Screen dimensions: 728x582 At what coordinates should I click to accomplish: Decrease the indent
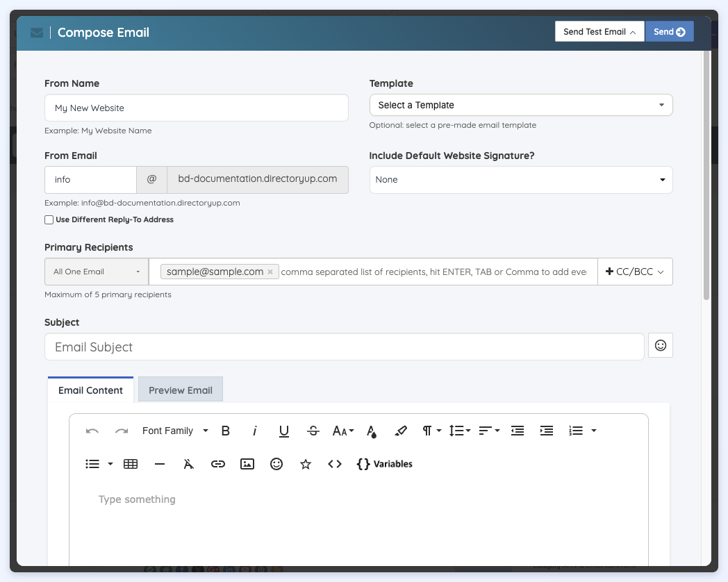point(518,431)
